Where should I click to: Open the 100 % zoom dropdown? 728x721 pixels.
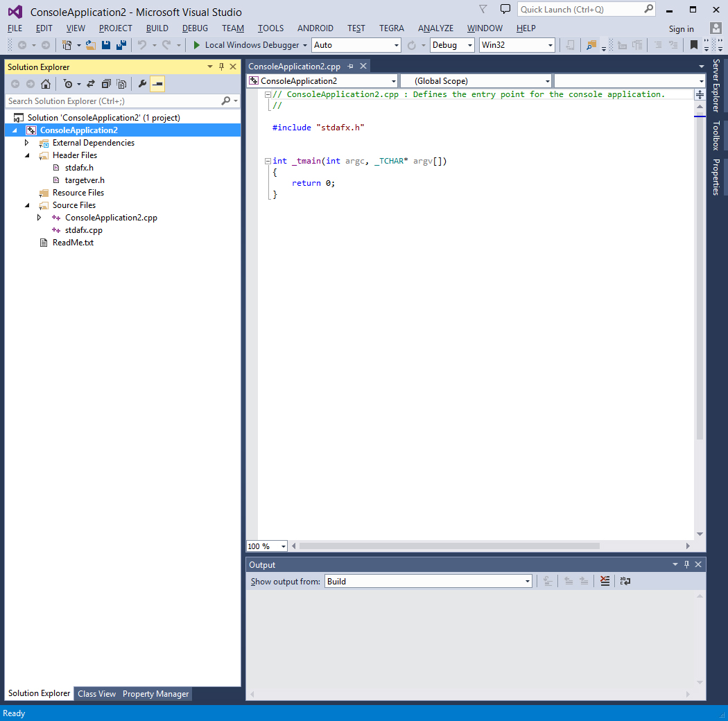[267, 546]
